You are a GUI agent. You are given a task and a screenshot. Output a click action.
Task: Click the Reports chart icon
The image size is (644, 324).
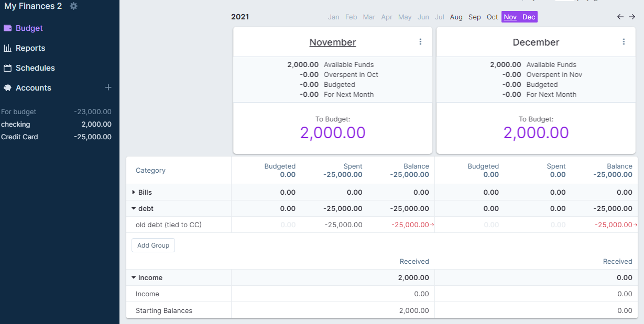coord(7,48)
